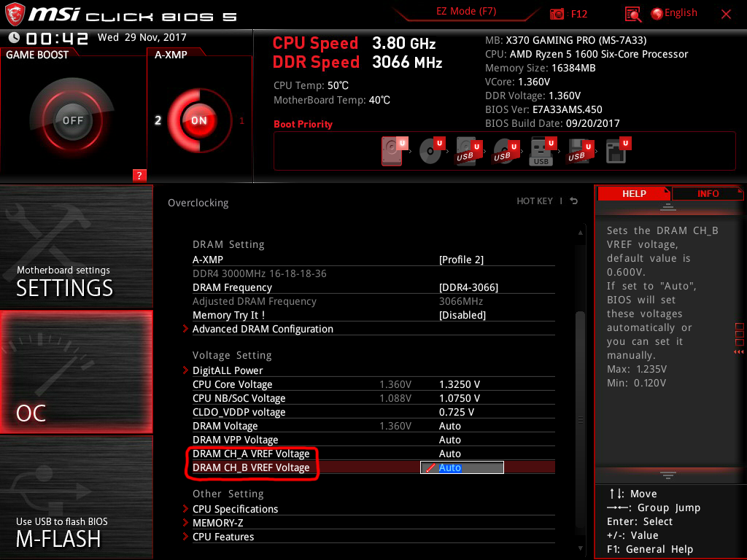This screenshot has width=747, height=560.
Task: Click the help panel bottom collapse handle
Action: (x=668, y=475)
